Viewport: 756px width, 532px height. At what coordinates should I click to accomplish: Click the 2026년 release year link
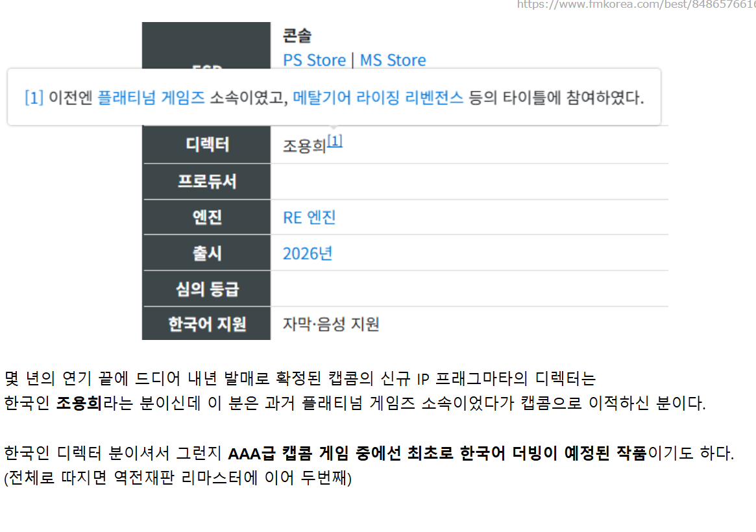[x=308, y=254]
